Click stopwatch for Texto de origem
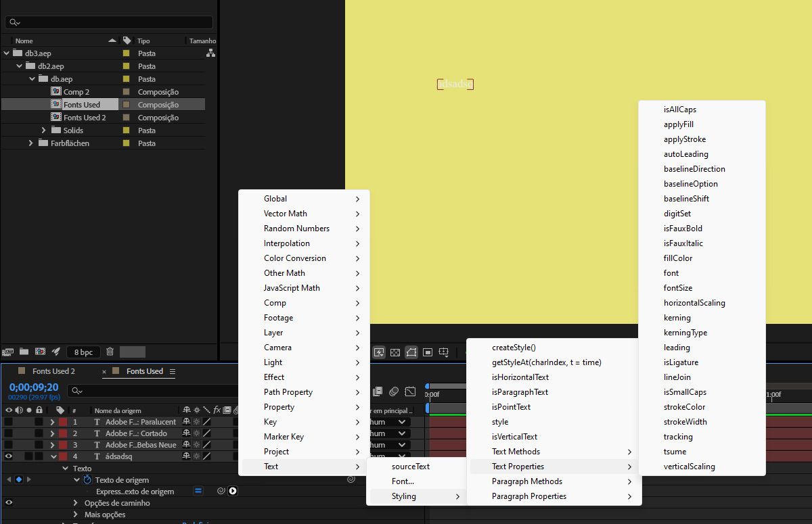 (x=87, y=480)
